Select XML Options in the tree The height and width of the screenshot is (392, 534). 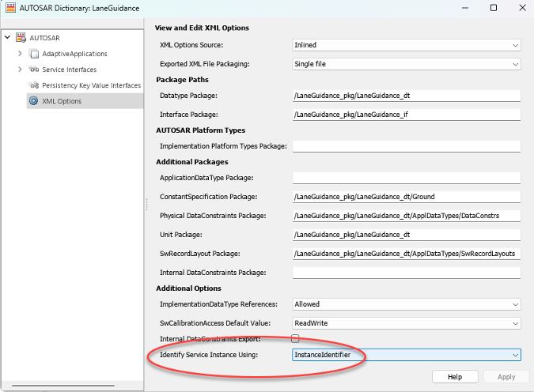(x=85, y=101)
